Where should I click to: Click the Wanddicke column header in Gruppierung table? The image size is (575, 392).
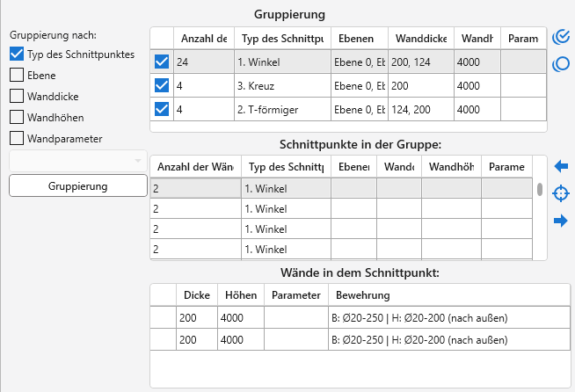421,38
